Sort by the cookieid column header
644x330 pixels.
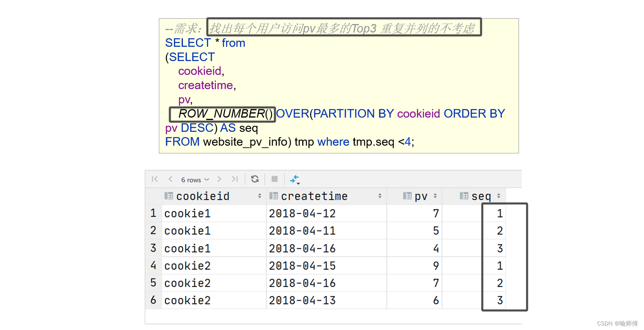click(214, 196)
